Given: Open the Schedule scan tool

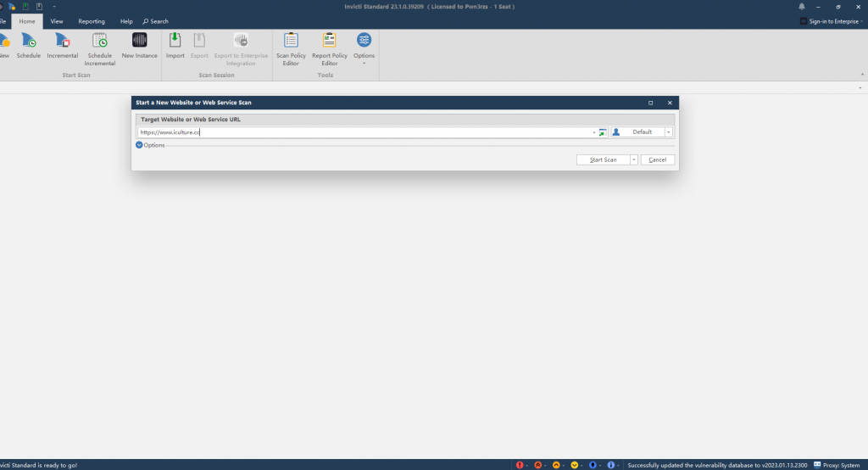Looking at the screenshot, I should (x=28, y=46).
